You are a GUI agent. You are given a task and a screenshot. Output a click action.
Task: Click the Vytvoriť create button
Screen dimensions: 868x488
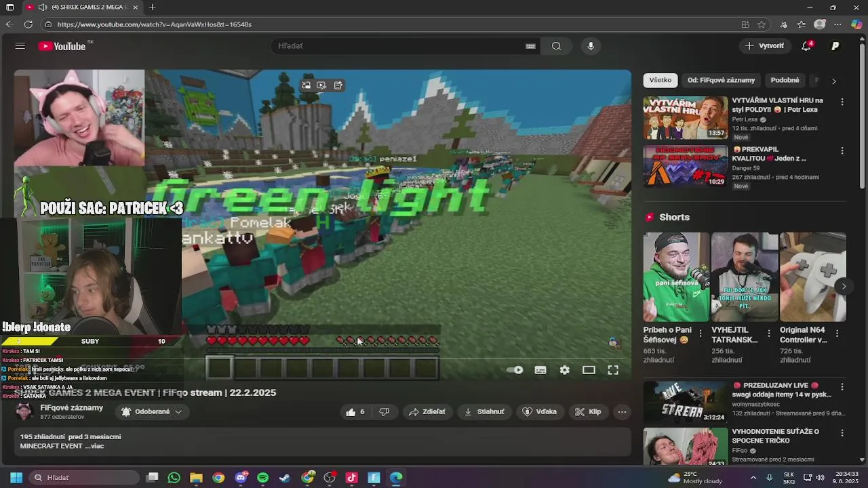(764, 46)
